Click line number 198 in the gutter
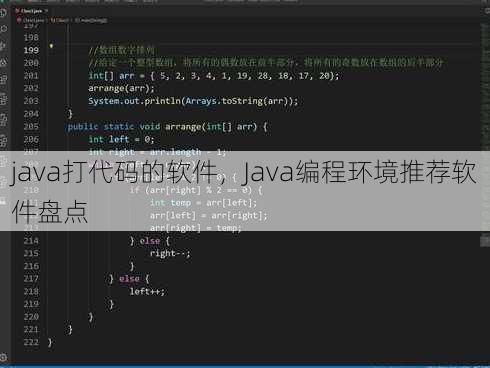The height and width of the screenshot is (368, 490). [31, 38]
